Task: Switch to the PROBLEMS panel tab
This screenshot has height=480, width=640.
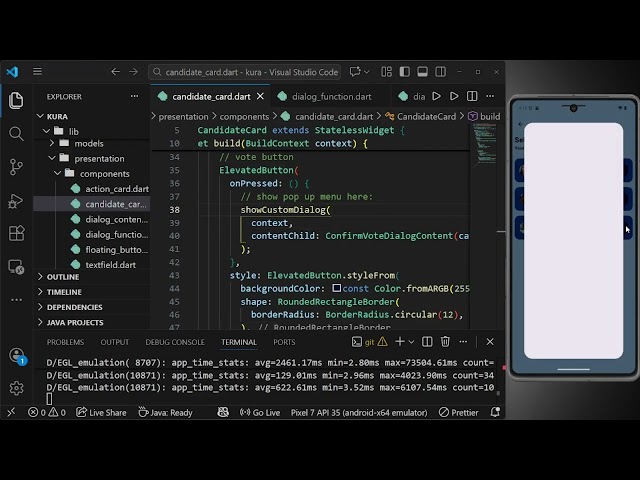Action: coord(65,342)
